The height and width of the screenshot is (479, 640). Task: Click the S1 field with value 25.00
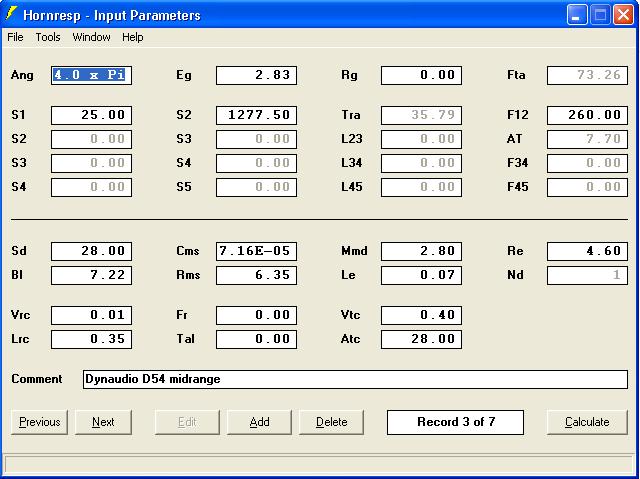pyautogui.click(x=91, y=115)
